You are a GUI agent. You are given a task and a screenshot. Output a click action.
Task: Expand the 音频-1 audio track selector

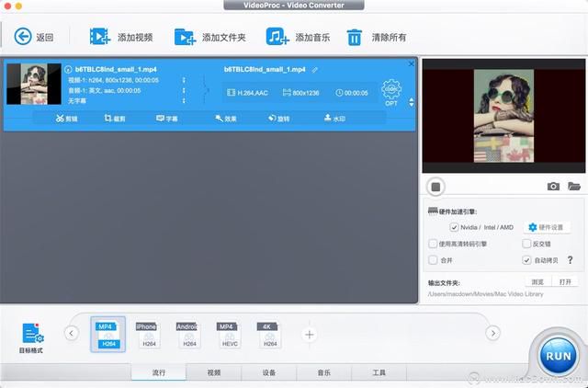click(184, 90)
